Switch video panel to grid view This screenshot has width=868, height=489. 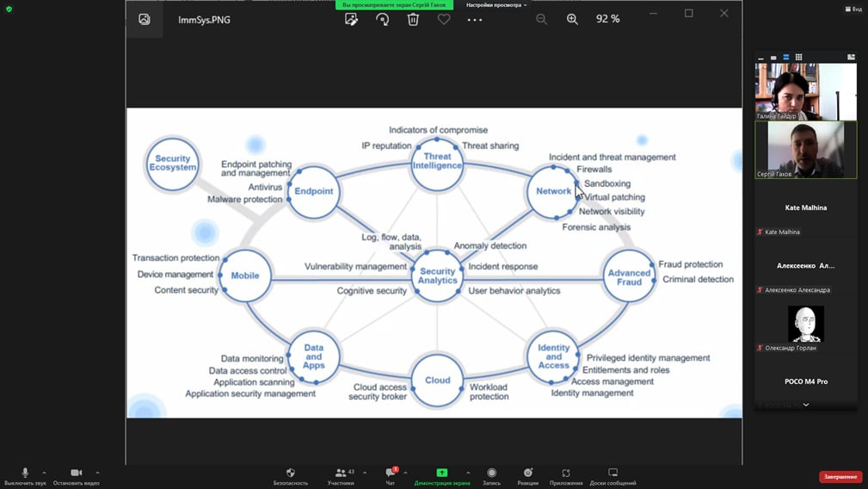click(x=798, y=57)
